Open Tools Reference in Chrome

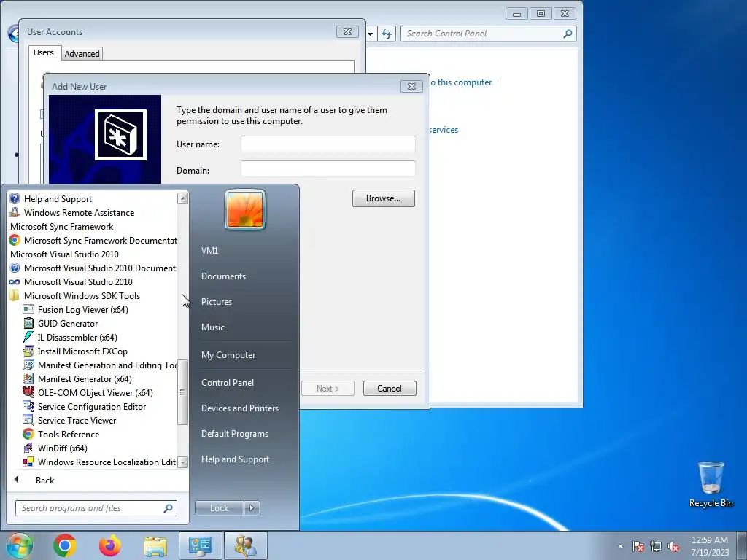[x=61, y=434]
